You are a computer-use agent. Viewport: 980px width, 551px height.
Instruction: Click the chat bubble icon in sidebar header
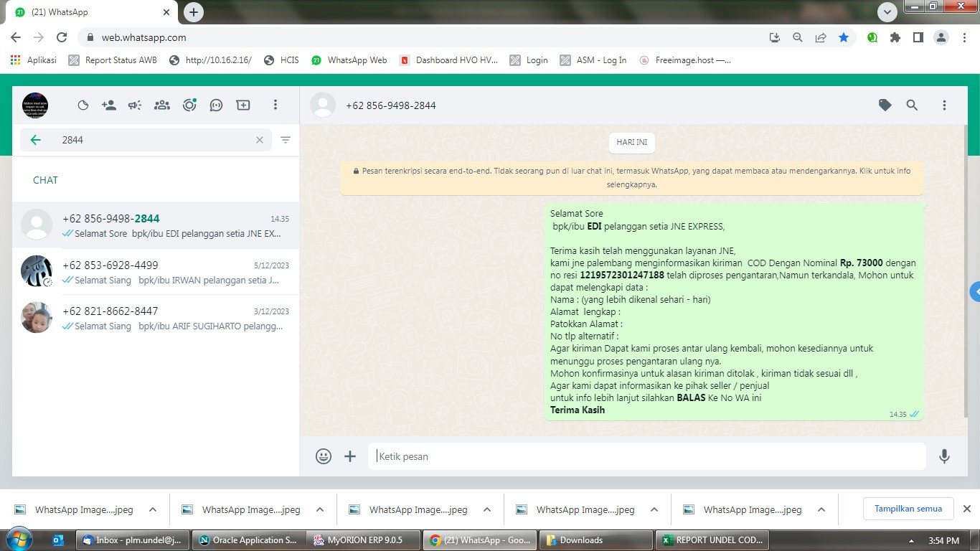click(216, 105)
